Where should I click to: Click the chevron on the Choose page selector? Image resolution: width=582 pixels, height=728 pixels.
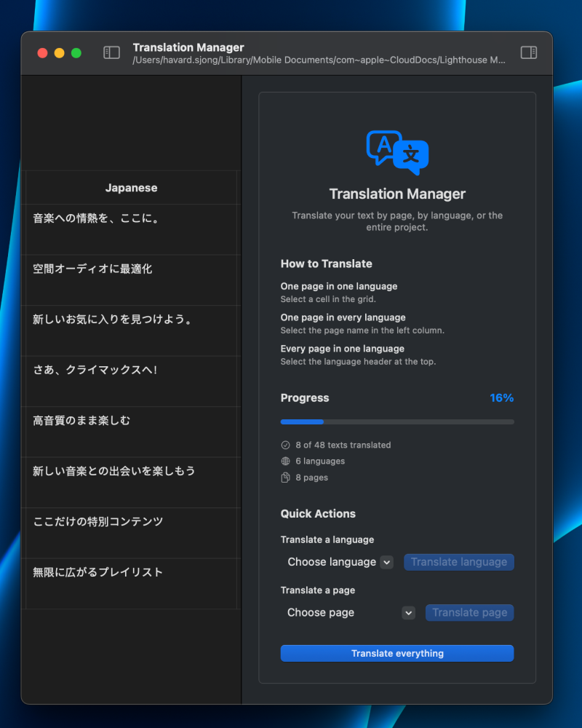coord(408,612)
